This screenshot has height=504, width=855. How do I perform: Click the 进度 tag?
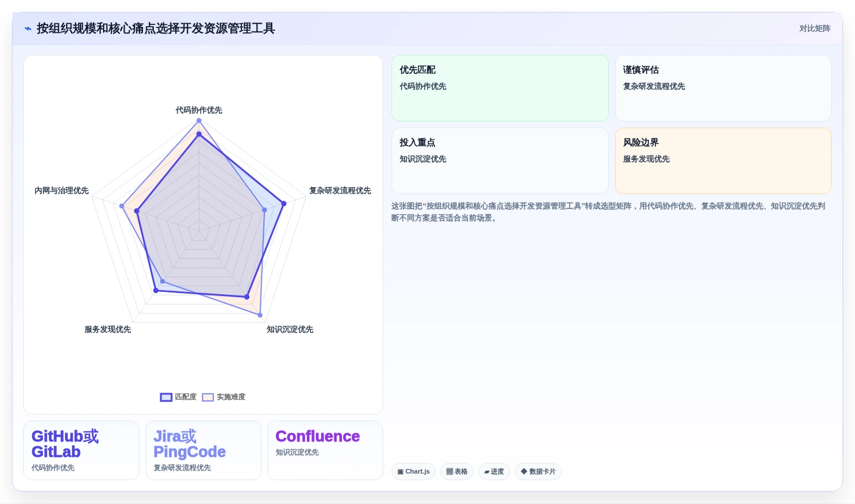[x=494, y=471]
